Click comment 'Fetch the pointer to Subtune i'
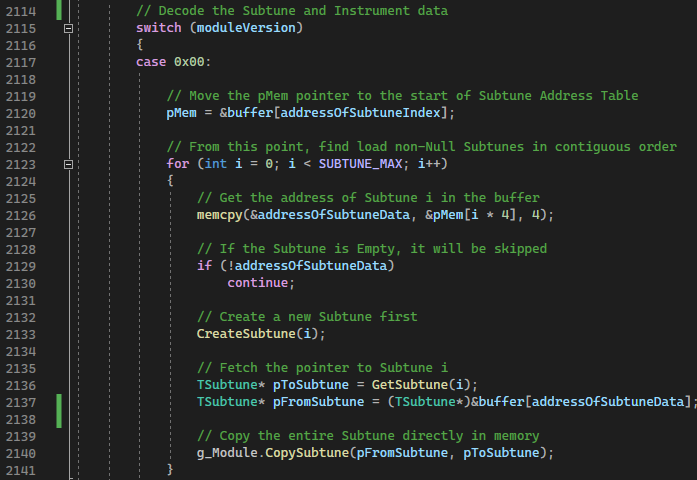The image size is (697, 480). (x=322, y=368)
